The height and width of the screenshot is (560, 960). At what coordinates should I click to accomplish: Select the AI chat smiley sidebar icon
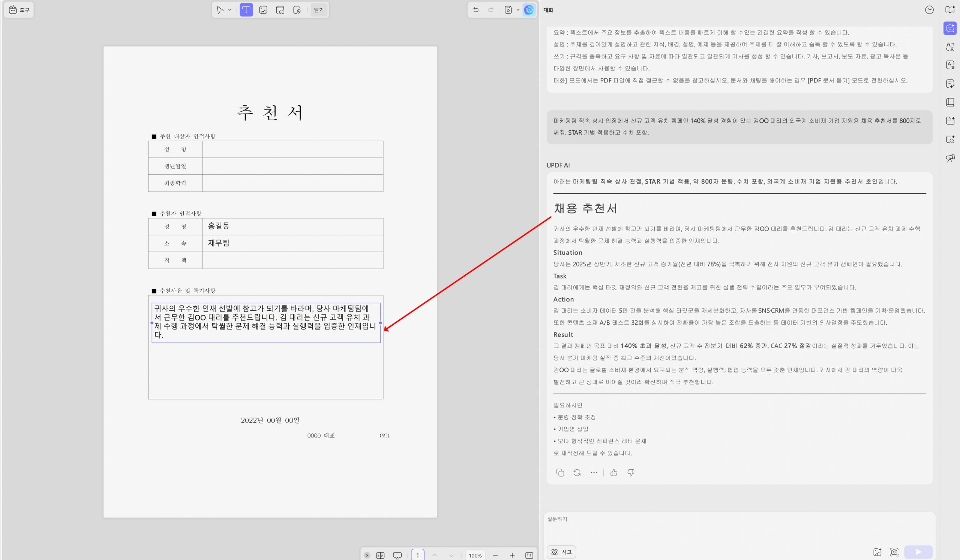pos(950,28)
